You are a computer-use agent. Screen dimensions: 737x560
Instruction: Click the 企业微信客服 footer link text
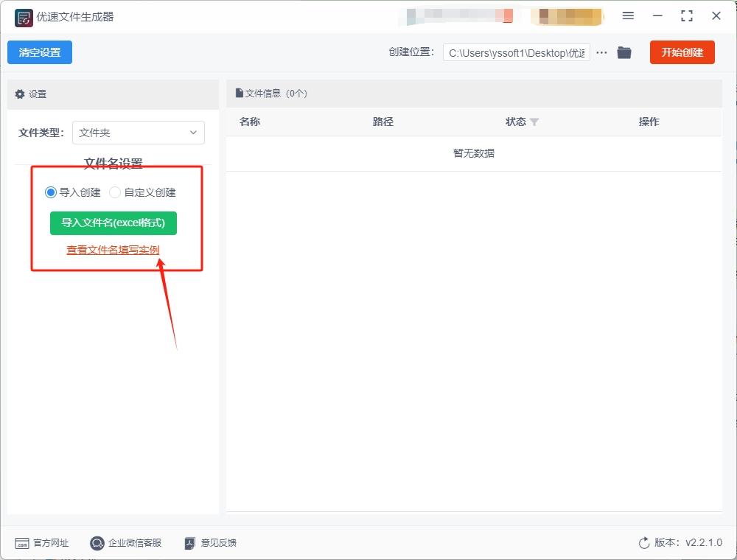click(x=135, y=543)
